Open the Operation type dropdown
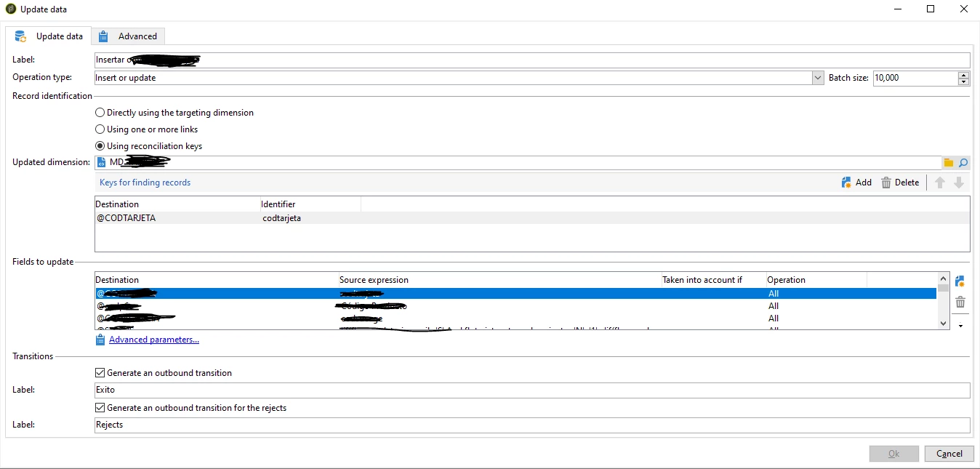 817,78
